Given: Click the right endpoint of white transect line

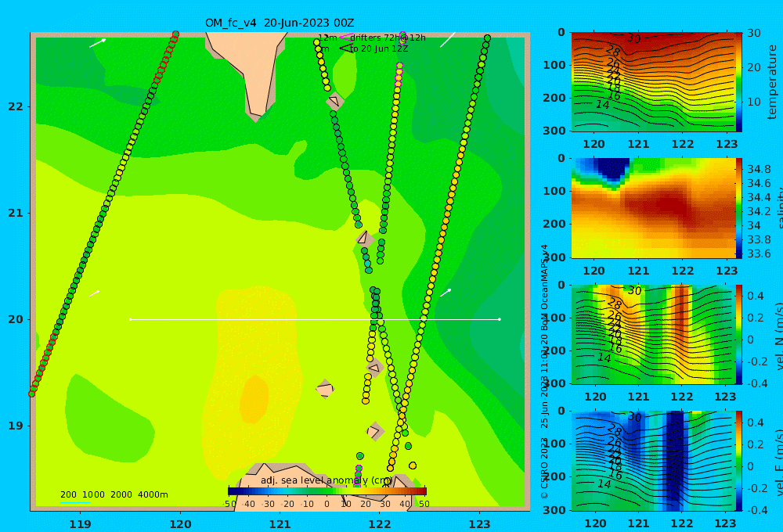Looking at the screenshot, I should pyautogui.click(x=500, y=319).
